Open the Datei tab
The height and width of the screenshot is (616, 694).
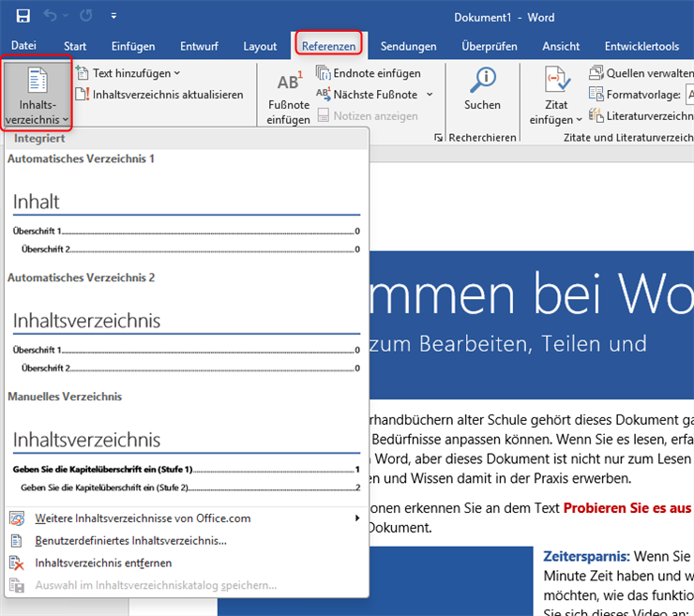pos(23,46)
